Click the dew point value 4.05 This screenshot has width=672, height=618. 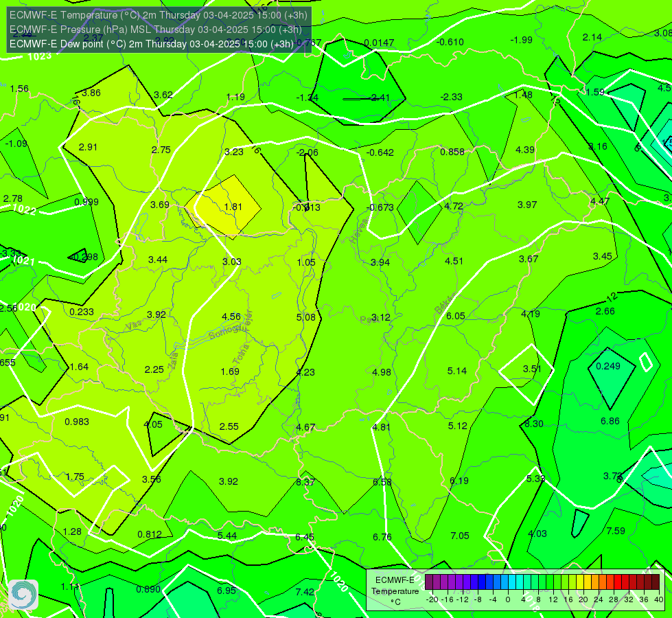(153, 424)
